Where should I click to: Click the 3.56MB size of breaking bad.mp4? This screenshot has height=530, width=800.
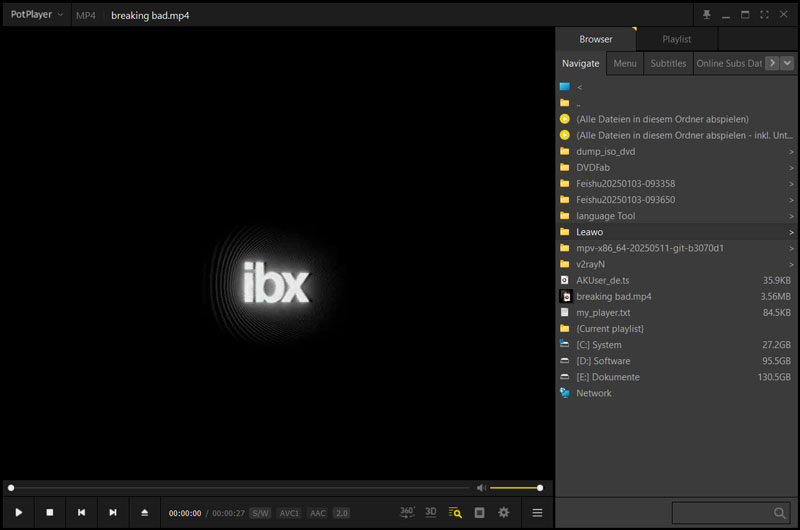point(776,296)
